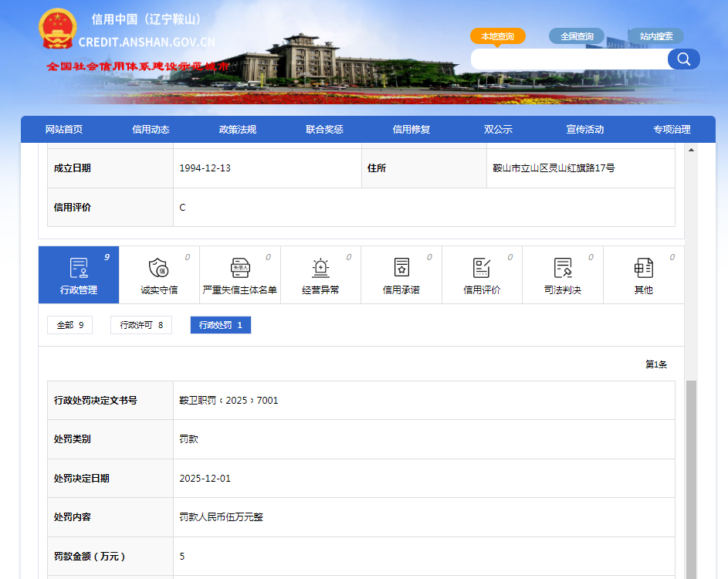The image size is (728, 579).
Task: Select the 诚实守信 shield icon
Action: [158, 268]
